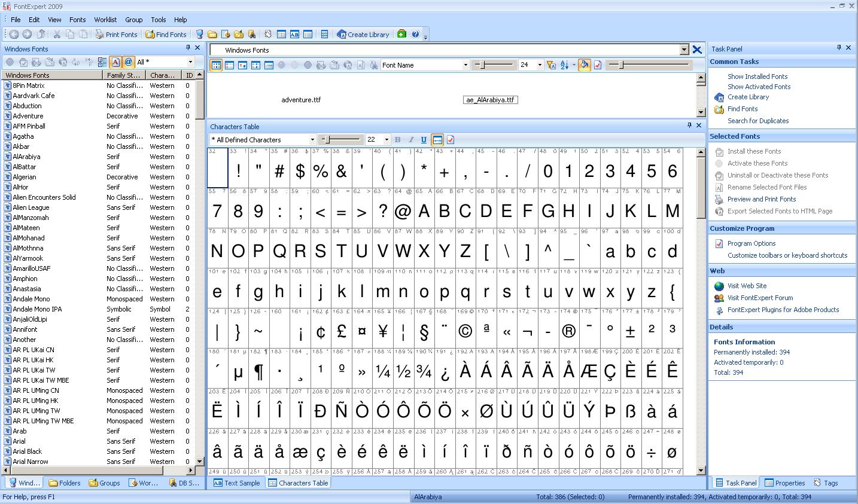Click the Program Options link

pos(751,243)
